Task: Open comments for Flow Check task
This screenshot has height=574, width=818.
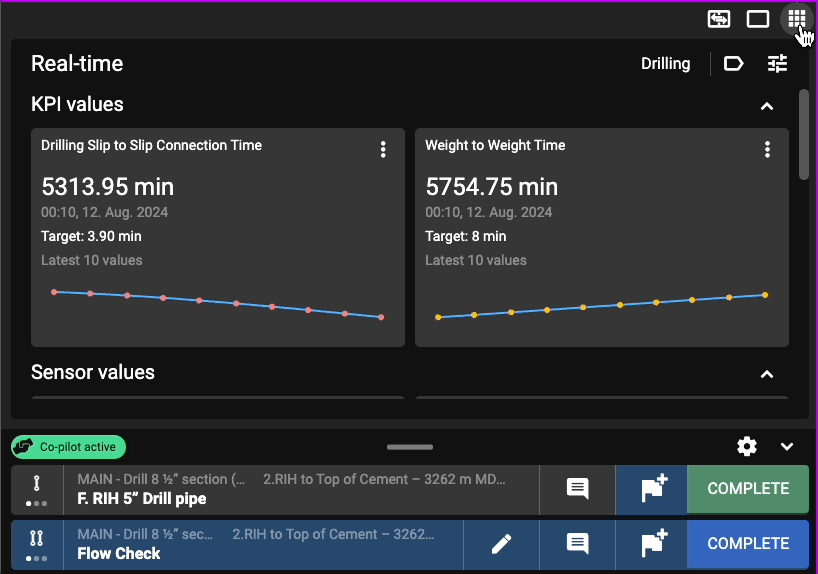Action: (577, 543)
